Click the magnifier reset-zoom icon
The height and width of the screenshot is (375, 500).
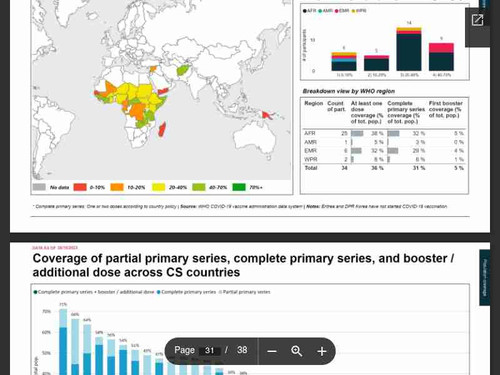point(297,351)
